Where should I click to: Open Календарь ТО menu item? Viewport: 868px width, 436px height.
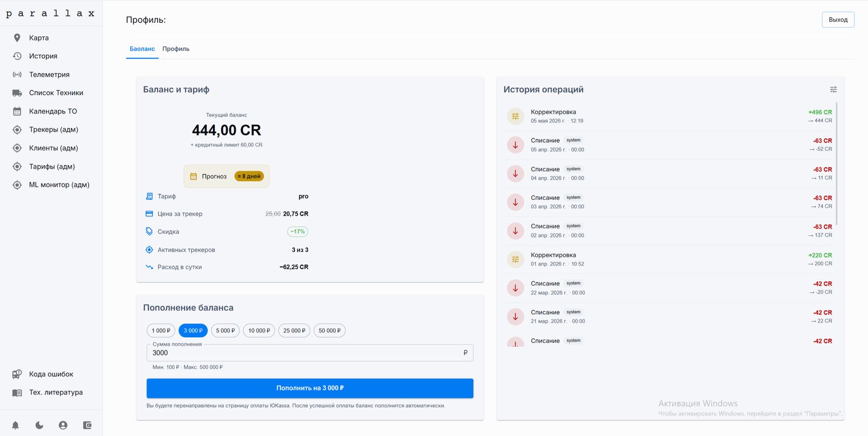51,111
